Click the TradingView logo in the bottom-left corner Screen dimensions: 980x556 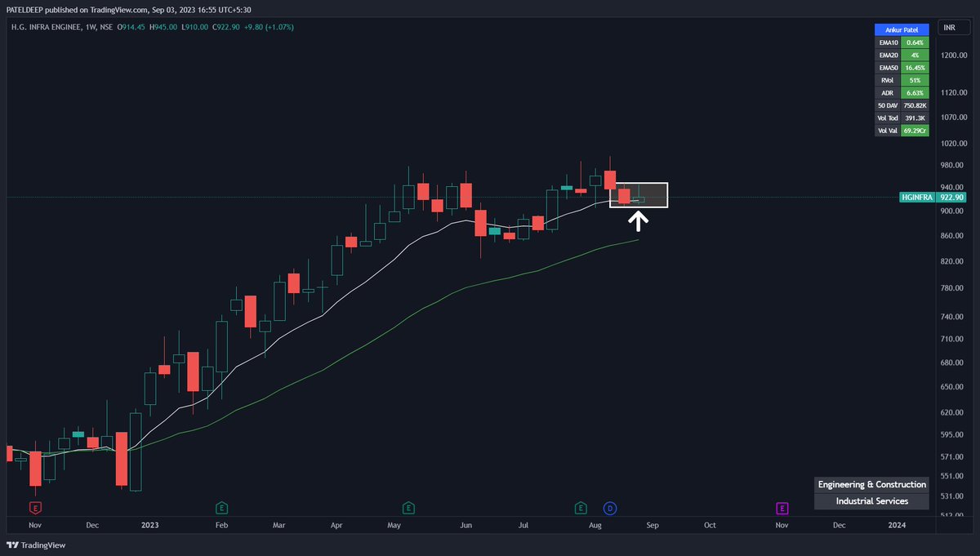[34, 545]
